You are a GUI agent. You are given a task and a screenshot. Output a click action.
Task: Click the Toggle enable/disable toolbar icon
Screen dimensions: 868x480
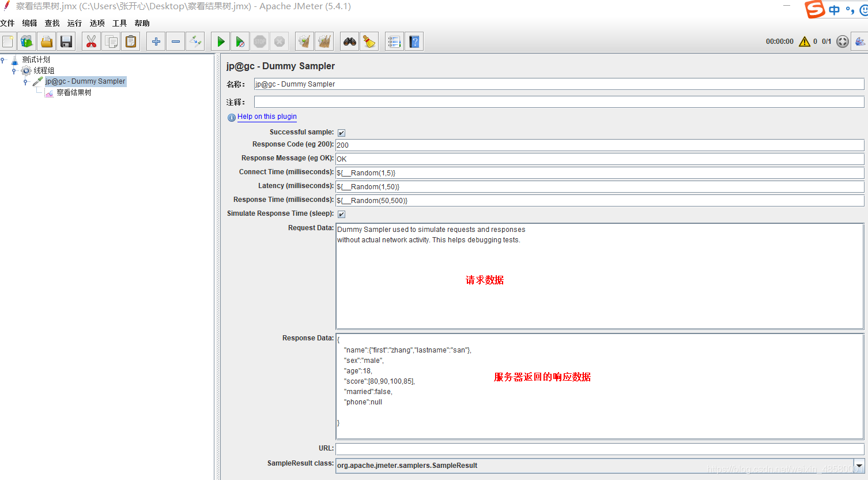coord(196,42)
